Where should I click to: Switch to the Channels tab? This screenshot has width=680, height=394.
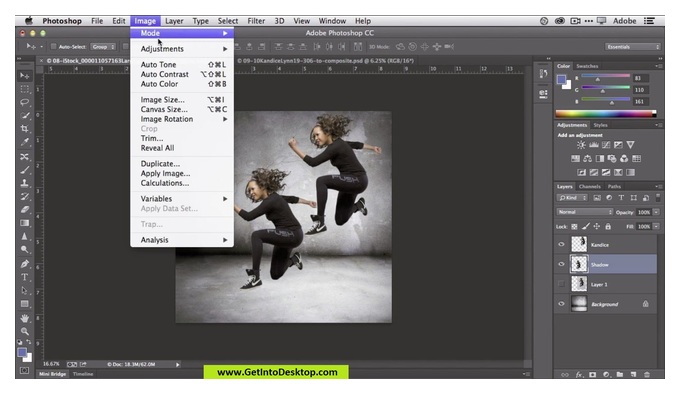[589, 186]
